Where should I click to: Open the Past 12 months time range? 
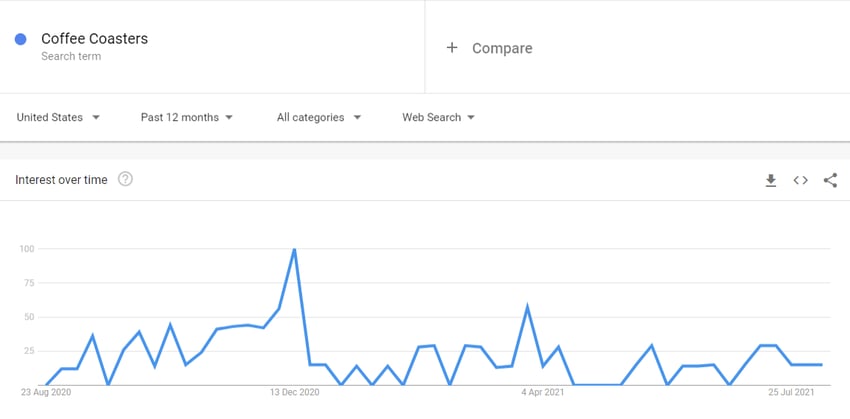click(x=186, y=117)
